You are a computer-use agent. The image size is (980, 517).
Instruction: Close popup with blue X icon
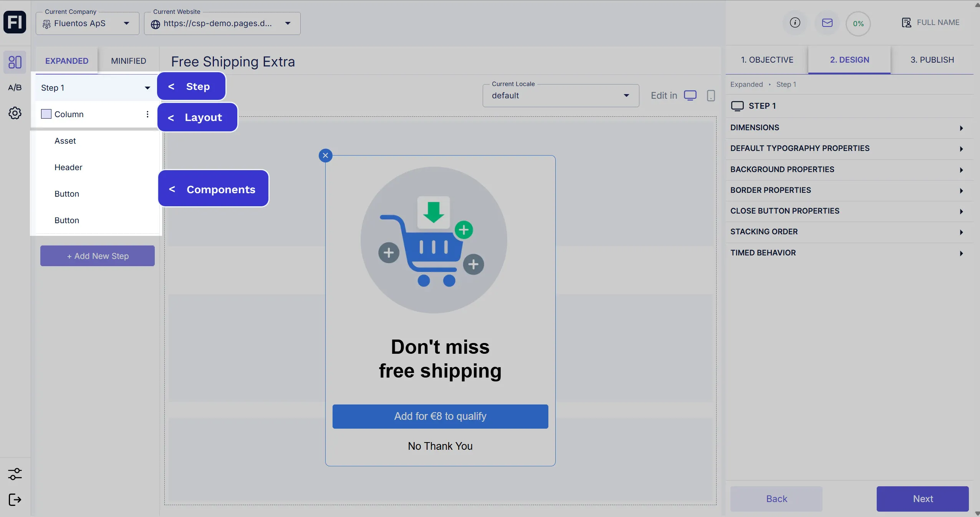[x=326, y=156]
